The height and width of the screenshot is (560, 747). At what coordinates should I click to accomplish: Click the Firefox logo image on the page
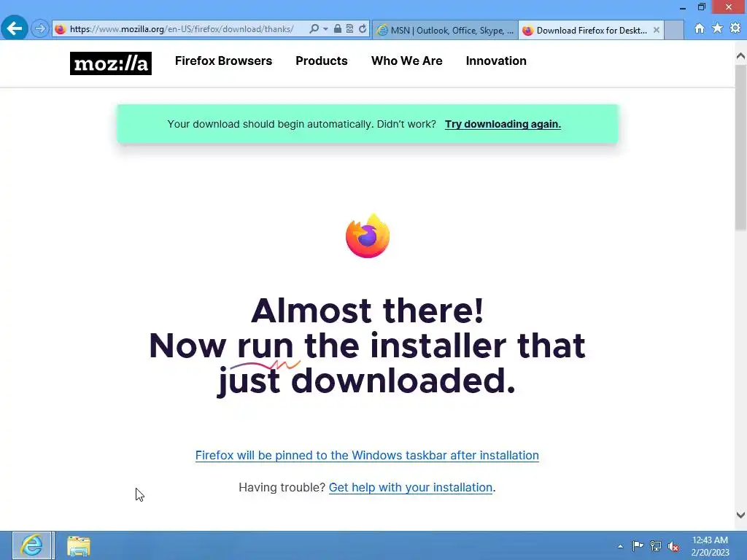[368, 236]
